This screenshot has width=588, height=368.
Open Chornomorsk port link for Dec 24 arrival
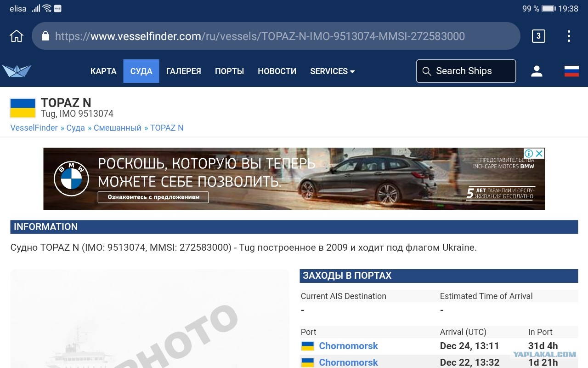(x=348, y=346)
